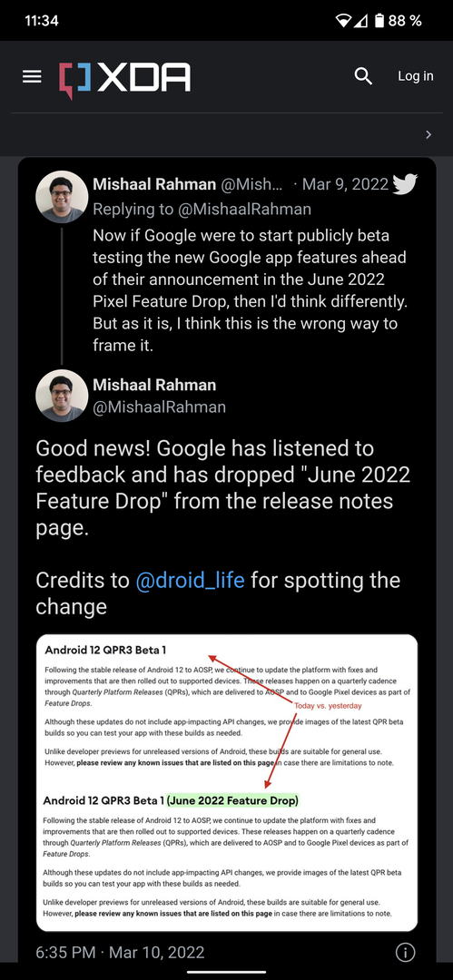
Task: Tap the Mishaal Rahman name in main tweet
Action: click(154, 385)
